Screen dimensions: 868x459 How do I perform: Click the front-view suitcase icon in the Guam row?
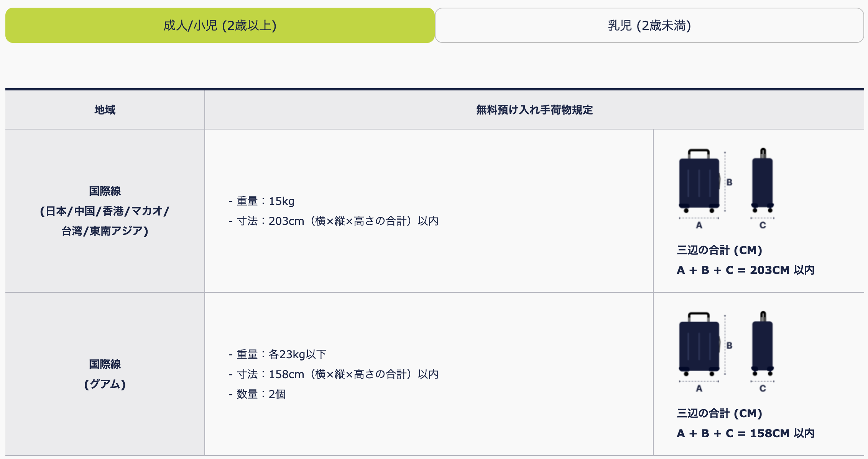pyautogui.click(x=699, y=344)
